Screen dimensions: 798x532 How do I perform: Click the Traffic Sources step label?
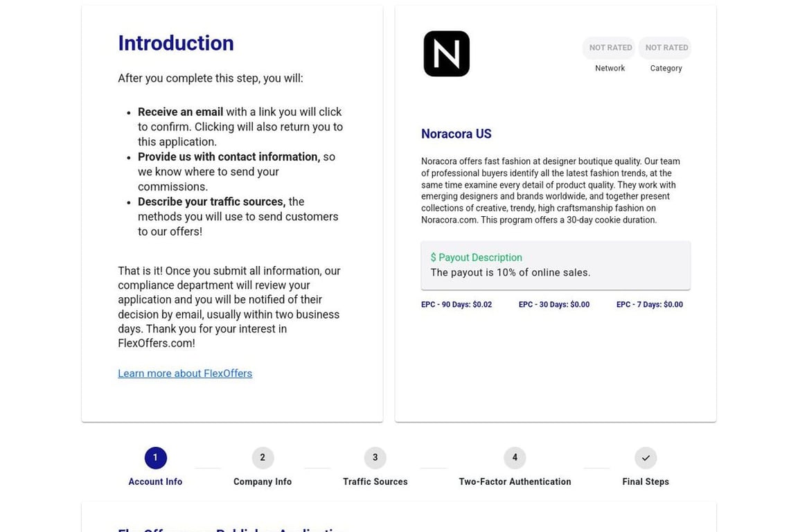(375, 481)
